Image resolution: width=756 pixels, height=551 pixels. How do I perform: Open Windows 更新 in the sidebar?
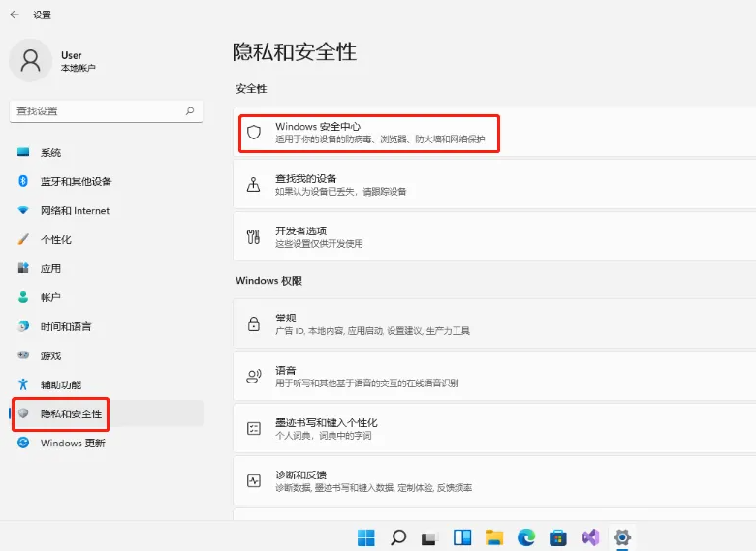(106, 443)
